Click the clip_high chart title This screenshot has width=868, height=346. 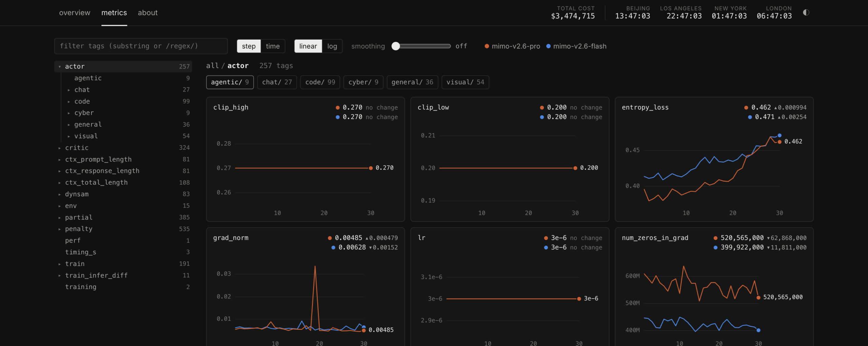[231, 107]
